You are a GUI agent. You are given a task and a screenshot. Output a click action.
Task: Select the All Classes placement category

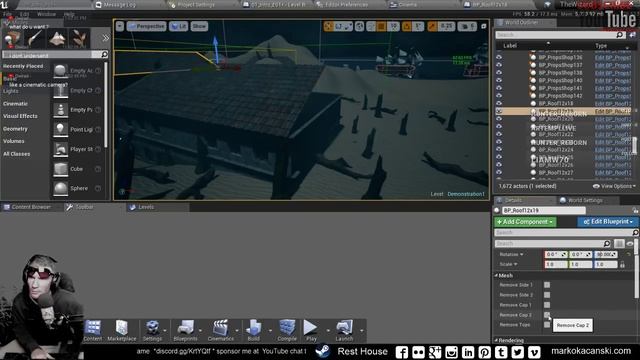17,154
